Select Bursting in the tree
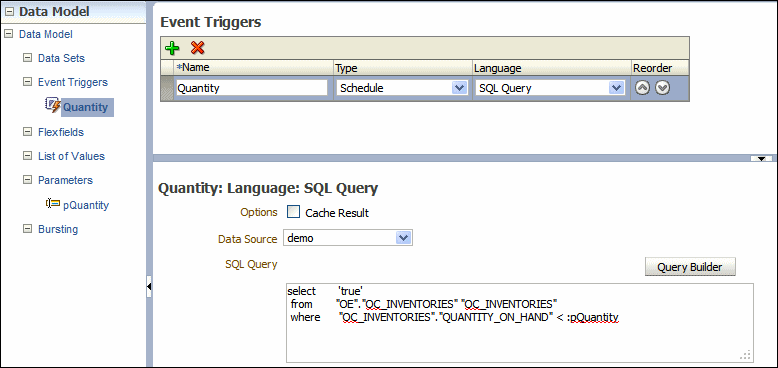This screenshot has height=368, width=778. 58,229
